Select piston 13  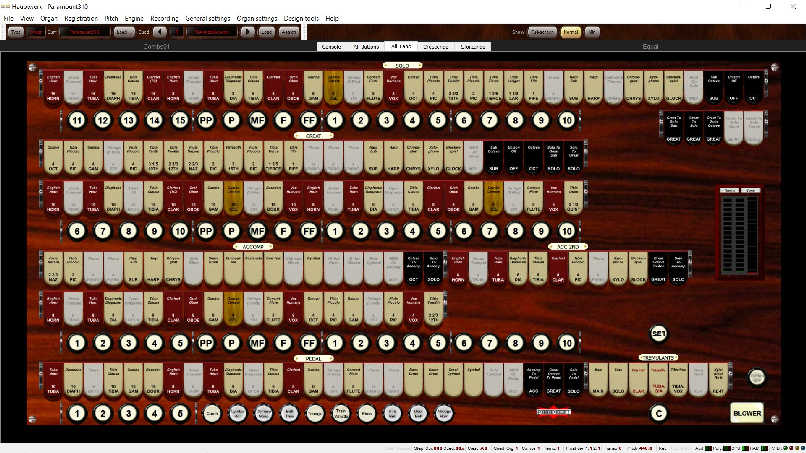pyautogui.click(x=129, y=120)
